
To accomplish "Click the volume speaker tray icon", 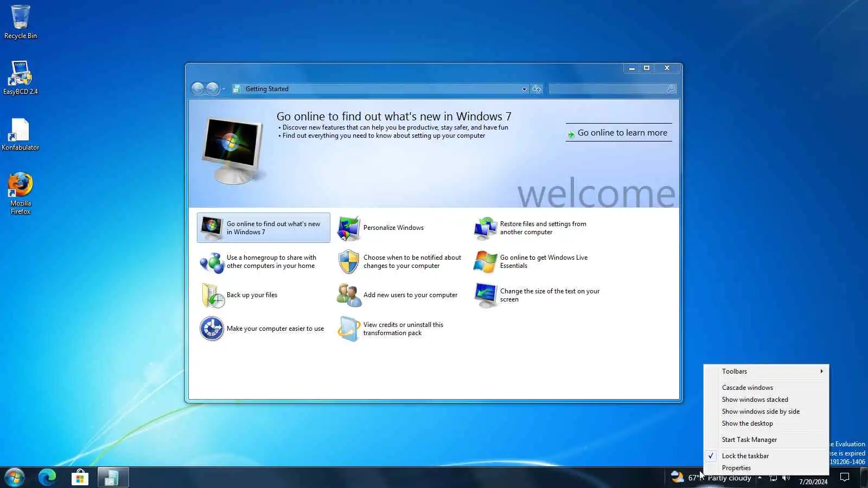I will pos(786,478).
